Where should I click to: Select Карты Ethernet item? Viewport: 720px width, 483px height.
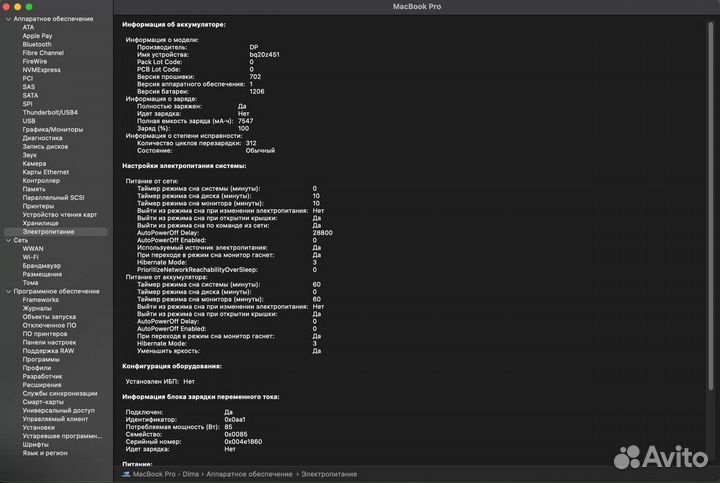pos(45,172)
